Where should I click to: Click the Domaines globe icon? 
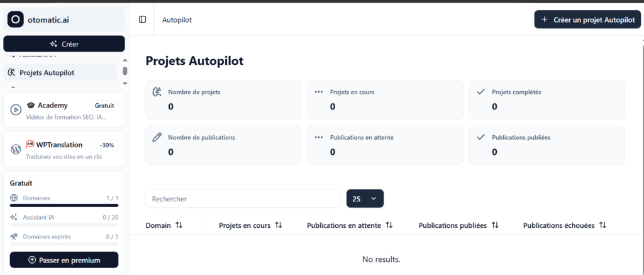[x=14, y=198]
